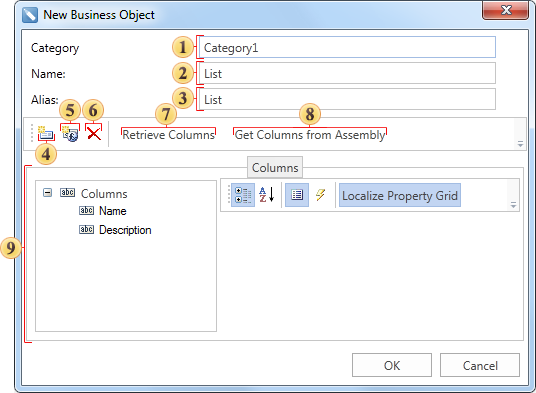Click Get Columns from Assembly
The width and height of the screenshot is (536, 393).
tap(310, 135)
